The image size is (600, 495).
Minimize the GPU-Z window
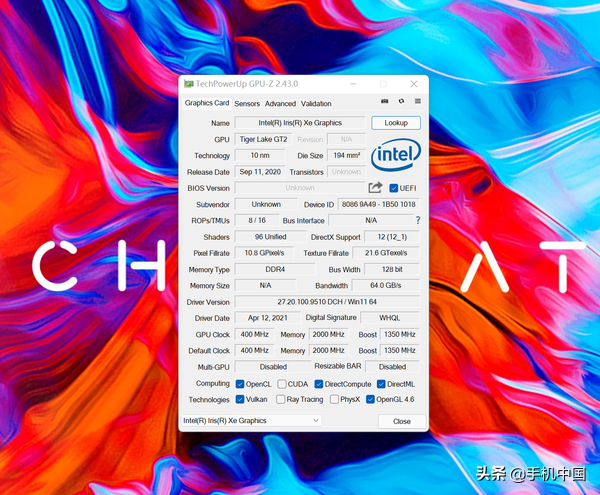(x=353, y=84)
